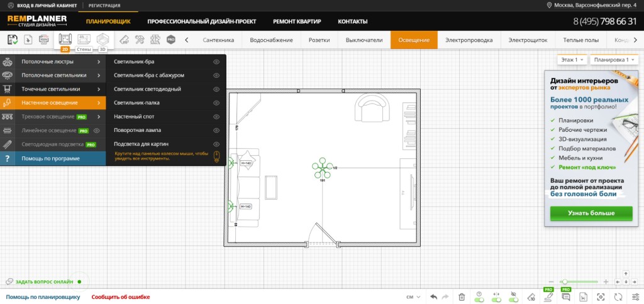This screenshot has width=644, height=304.
Task: Open the Этаж 1 dropdown
Action: (572, 60)
